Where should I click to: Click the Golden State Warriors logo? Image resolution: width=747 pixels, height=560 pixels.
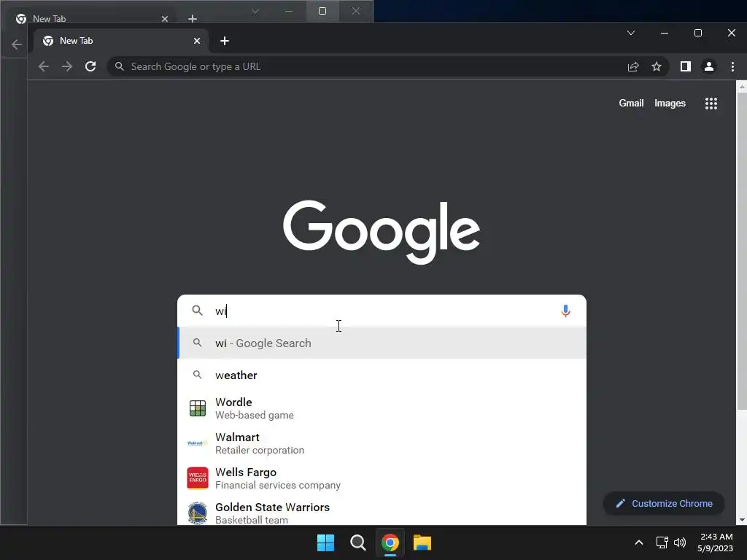tap(197, 513)
